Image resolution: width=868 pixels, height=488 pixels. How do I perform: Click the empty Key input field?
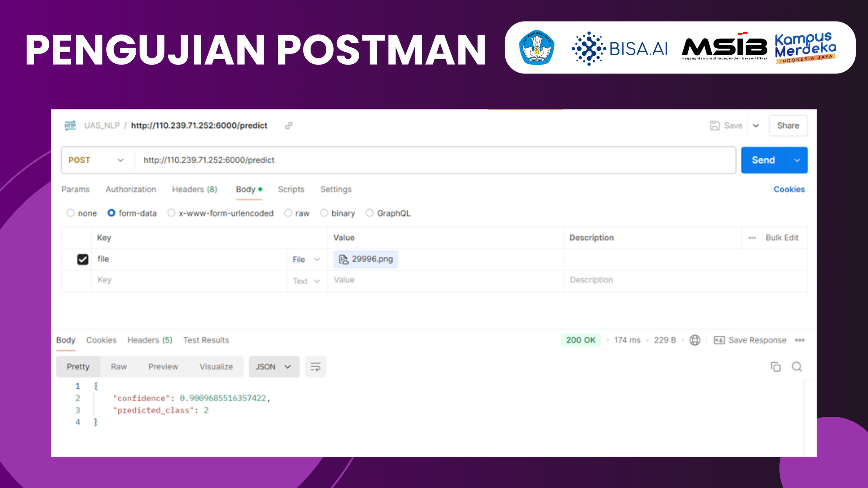189,280
